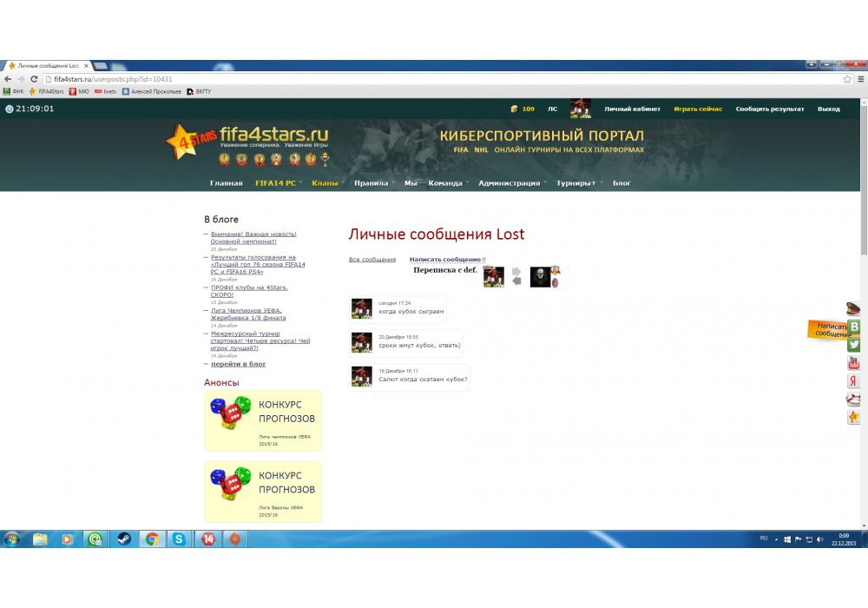868x608 pixels.
Task: Click the Yandex social side icon
Action: click(853, 381)
